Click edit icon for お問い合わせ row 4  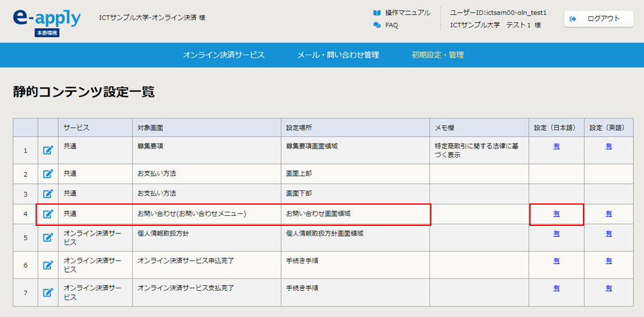[x=48, y=214]
